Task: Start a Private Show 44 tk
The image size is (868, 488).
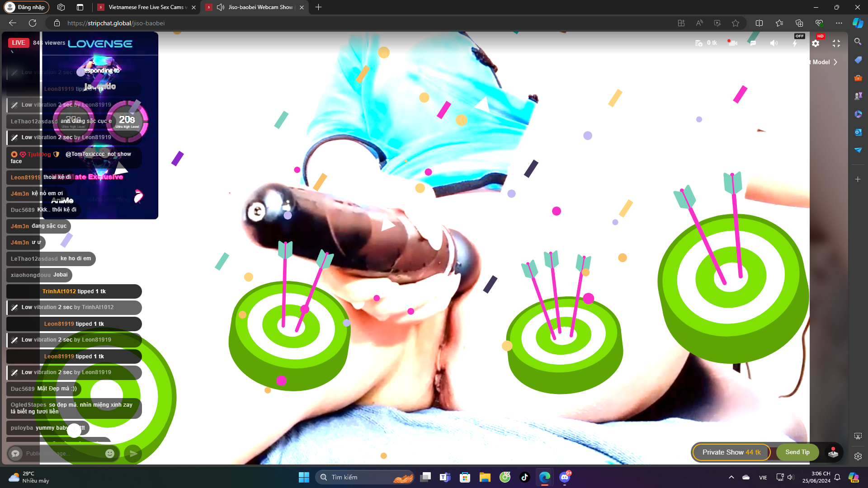Action: (x=731, y=452)
